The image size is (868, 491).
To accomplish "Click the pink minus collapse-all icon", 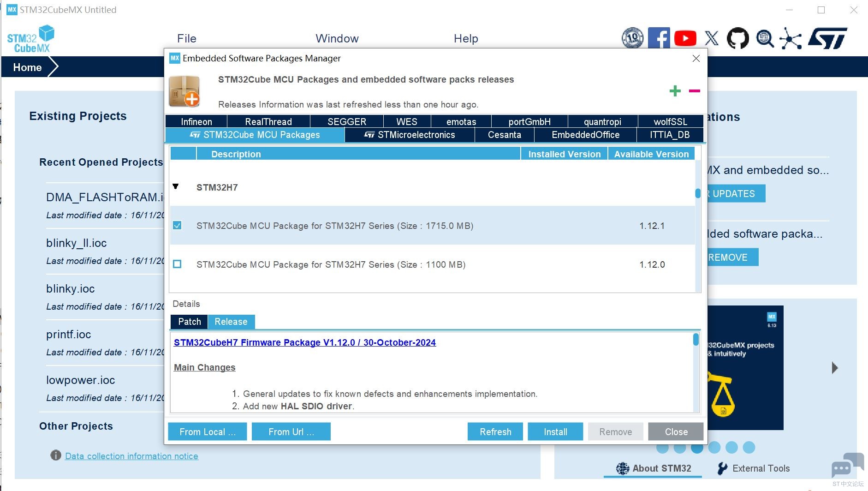I will click(x=695, y=91).
